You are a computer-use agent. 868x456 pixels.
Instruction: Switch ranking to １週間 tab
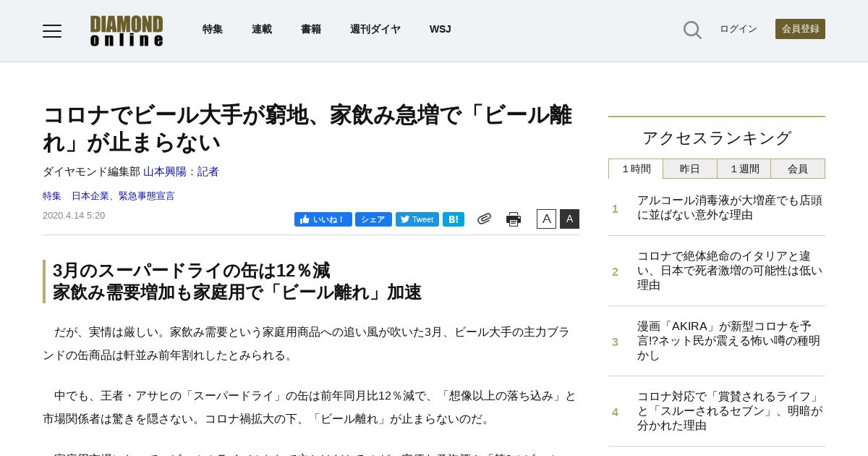tap(744, 169)
